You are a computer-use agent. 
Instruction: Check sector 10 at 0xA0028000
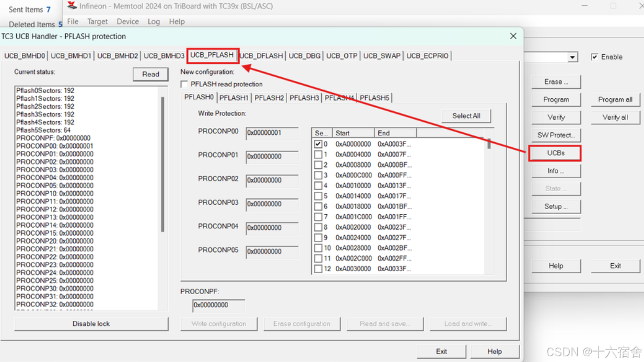coord(318,248)
